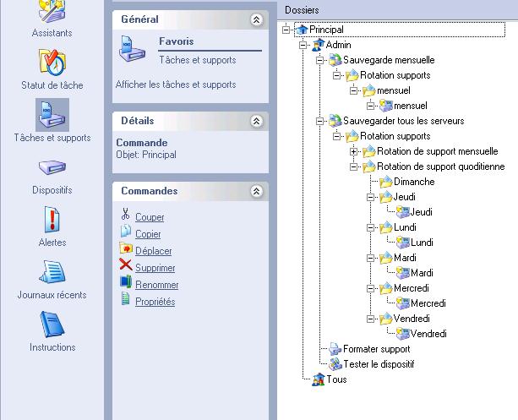
Task: Open the Propriétés command link
Action: pyautogui.click(x=155, y=302)
